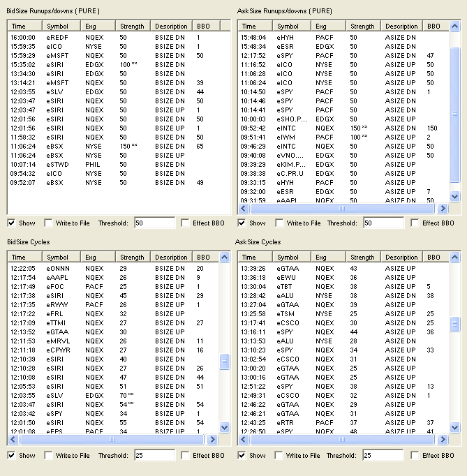Screen dimensions: 467x476
Task: Select the 12:22:05 eONNN row
Action: pos(113,269)
